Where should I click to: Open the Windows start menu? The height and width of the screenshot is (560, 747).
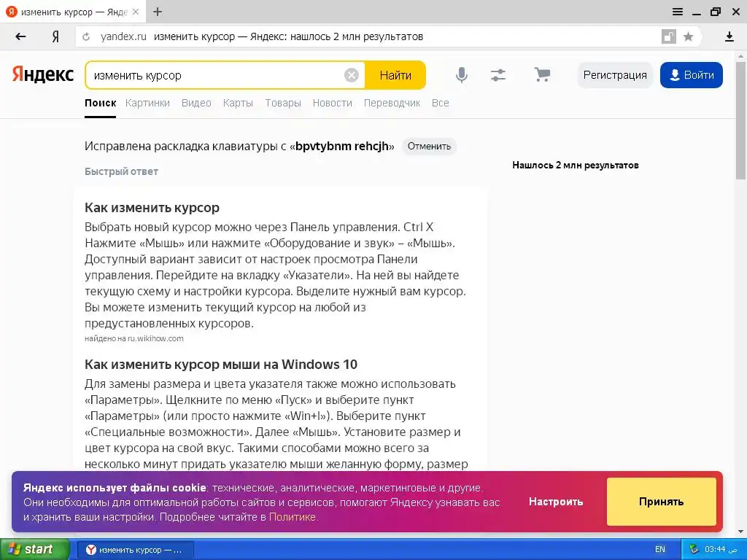(x=34, y=550)
